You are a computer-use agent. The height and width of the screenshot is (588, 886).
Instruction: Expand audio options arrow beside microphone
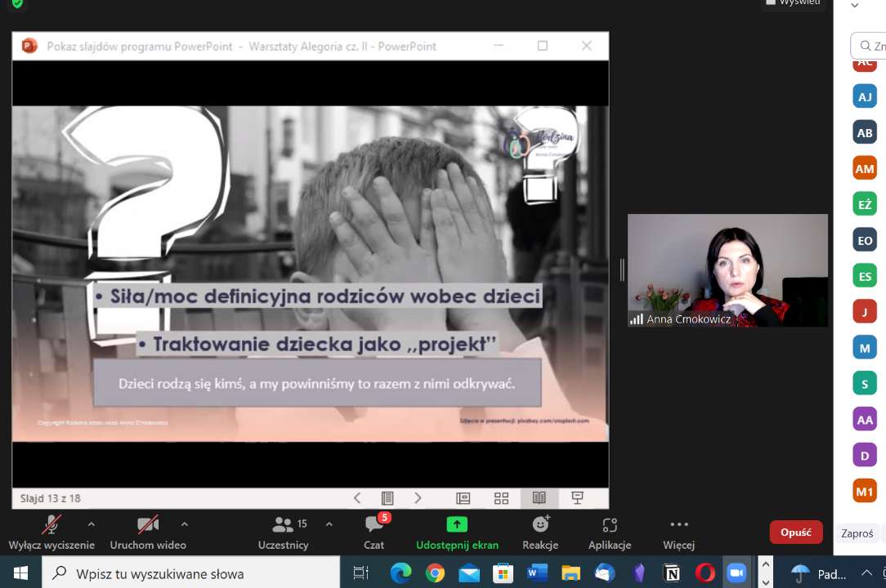pos(91,524)
